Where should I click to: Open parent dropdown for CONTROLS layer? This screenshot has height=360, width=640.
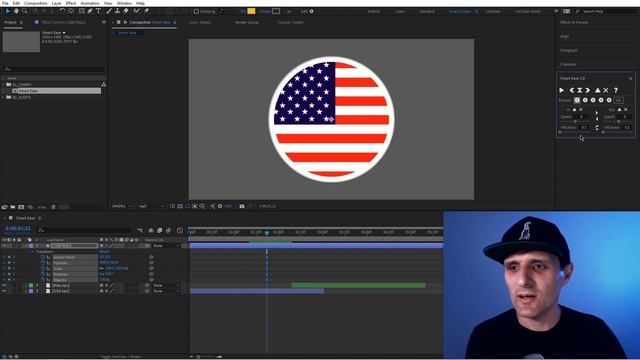click(x=166, y=246)
